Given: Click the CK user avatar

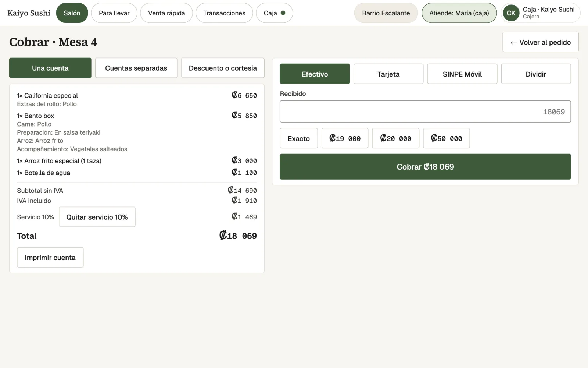Looking at the screenshot, I should click(511, 13).
